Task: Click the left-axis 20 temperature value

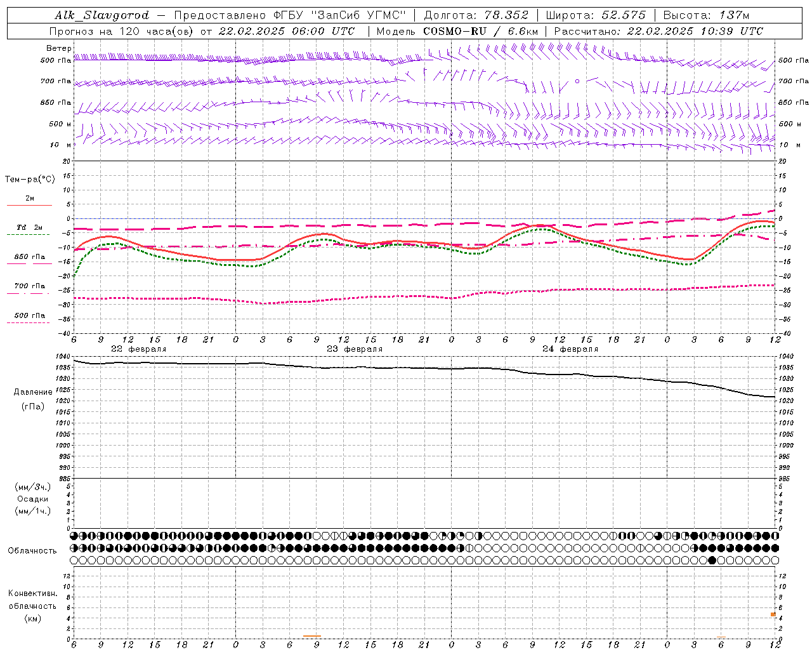Action: 67,161
